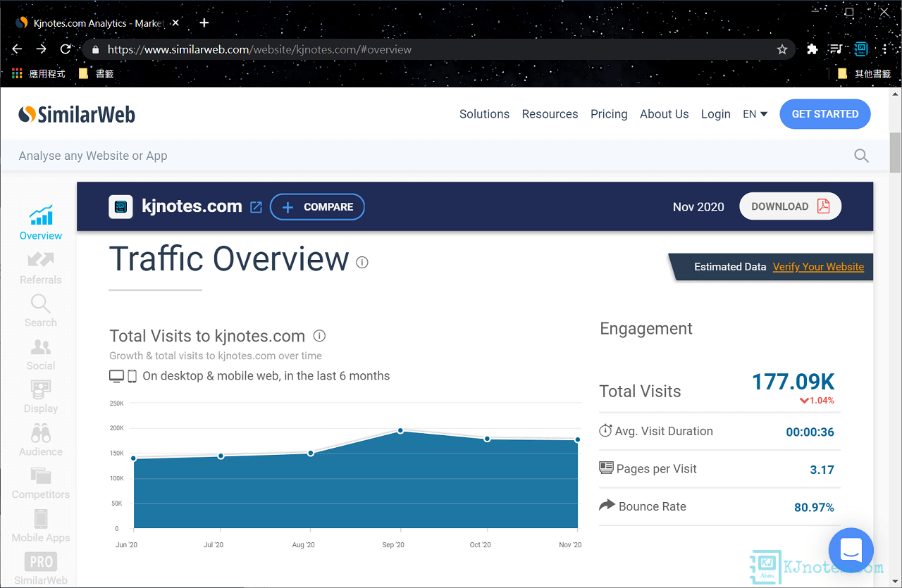Click the Traffic Overview info icon
Screen dimensions: 902x588
(x=362, y=262)
